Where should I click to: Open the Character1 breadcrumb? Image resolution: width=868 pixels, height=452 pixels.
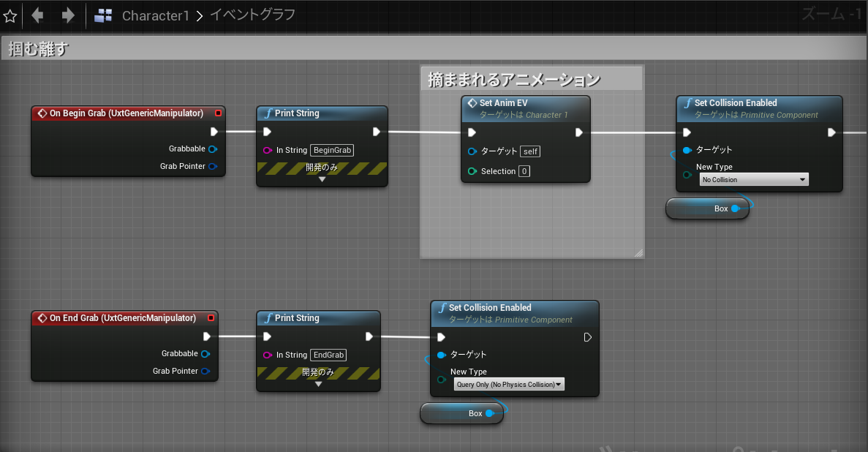(156, 15)
